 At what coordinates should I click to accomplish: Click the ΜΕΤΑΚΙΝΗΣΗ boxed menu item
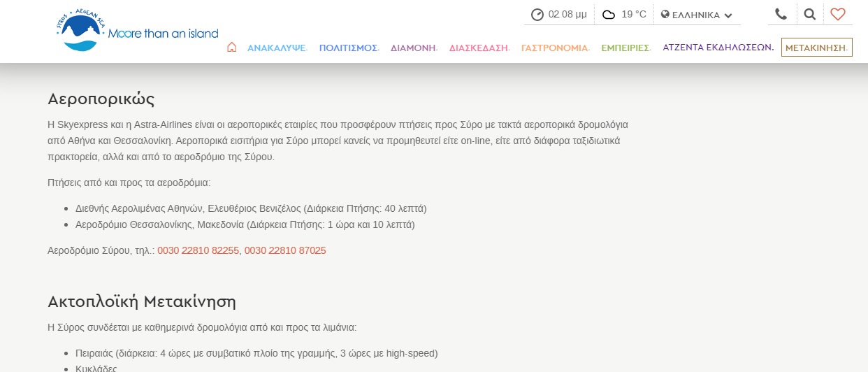[816, 48]
